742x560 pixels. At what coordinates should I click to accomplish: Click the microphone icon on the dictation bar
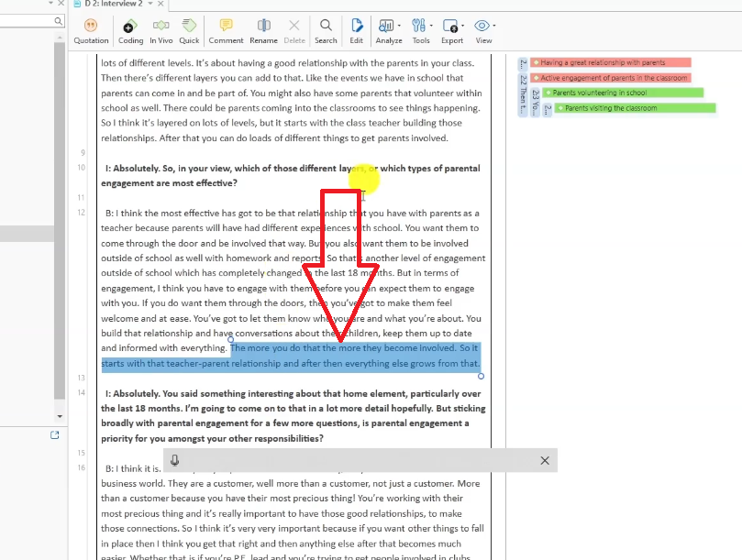(174, 461)
